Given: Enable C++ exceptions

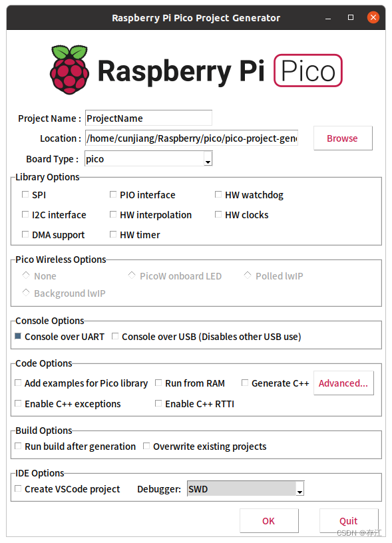Looking at the screenshot, I should click(x=17, y=403).
